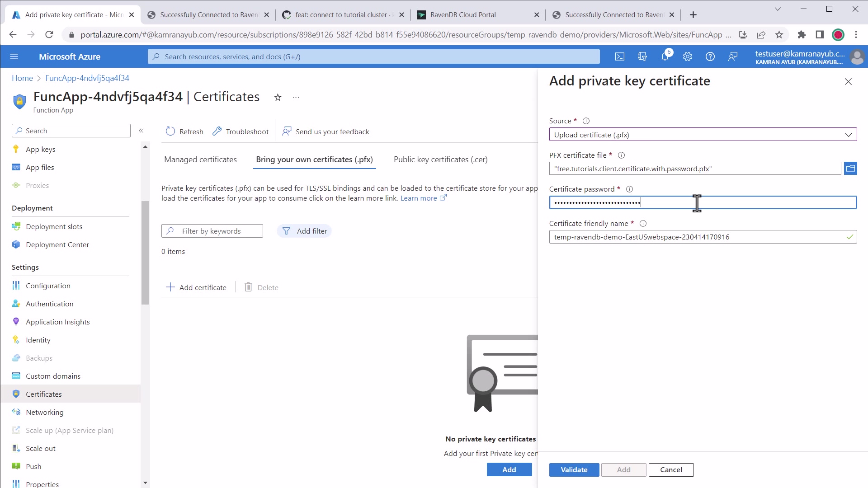Image resolution: width=868 pixels, height=488 pixels.
Task: Focus the Filter by keywords box
Action: point(212,231)
